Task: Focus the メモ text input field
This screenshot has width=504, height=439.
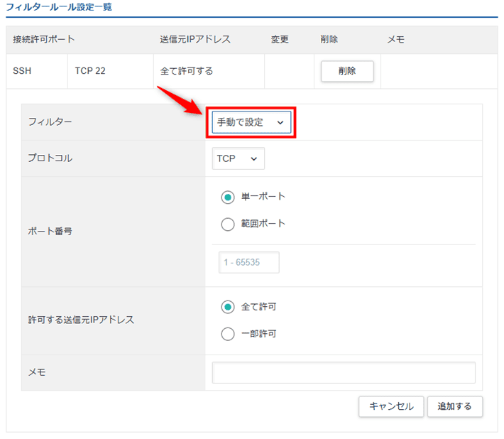Action: 344,372
